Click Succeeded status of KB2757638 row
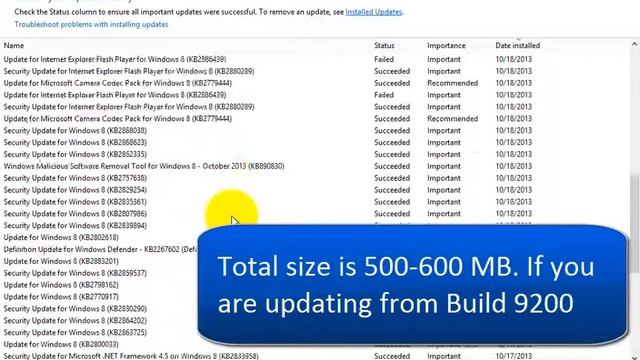Screen dimensions: 640x360 392,178
